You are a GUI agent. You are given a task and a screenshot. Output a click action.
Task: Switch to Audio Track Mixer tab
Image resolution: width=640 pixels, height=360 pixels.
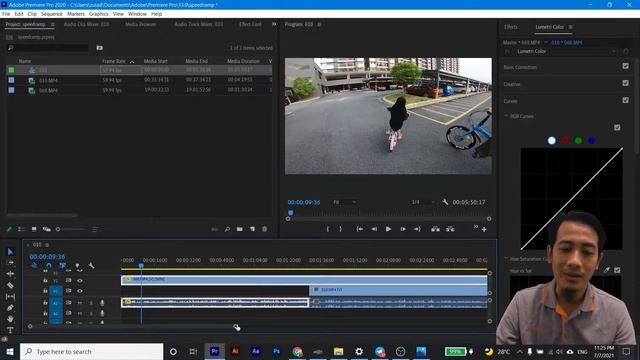[x=199, y=24]
